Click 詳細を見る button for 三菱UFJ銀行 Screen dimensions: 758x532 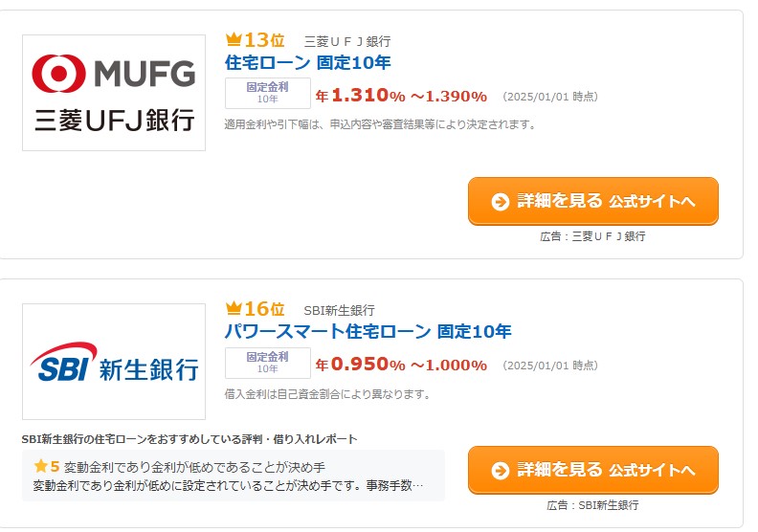coord(593,201)
